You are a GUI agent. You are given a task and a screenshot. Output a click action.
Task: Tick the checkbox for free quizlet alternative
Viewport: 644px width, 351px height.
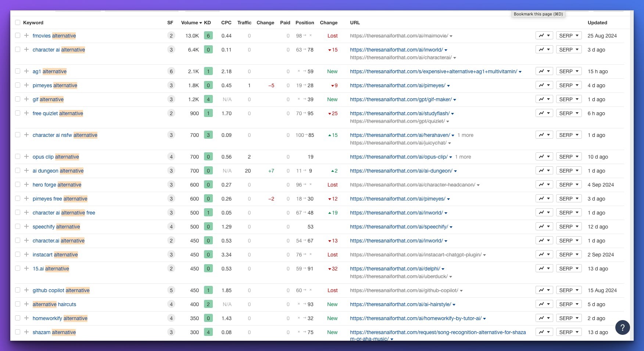[x=18, y=113]
